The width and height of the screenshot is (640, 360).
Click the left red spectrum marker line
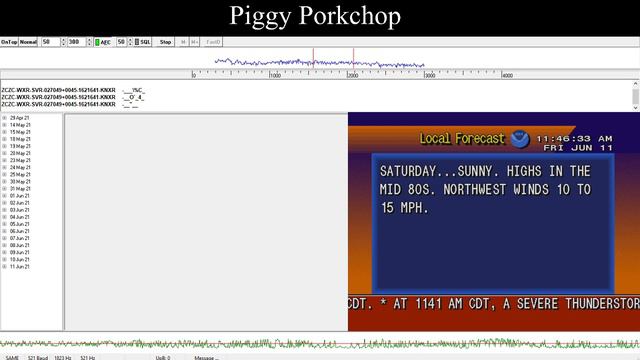pyautogui.click(x=313, y=58)
